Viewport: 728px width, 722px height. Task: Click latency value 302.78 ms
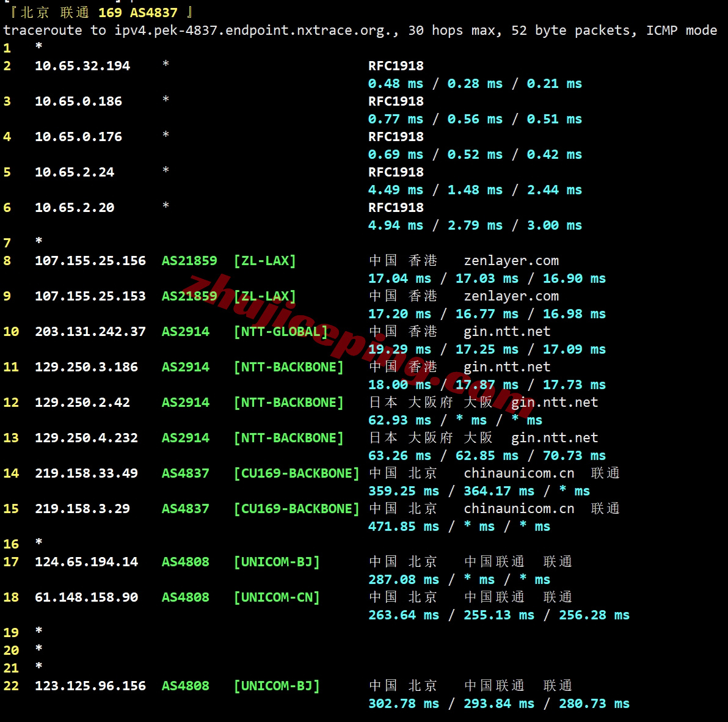pos(404,704)
